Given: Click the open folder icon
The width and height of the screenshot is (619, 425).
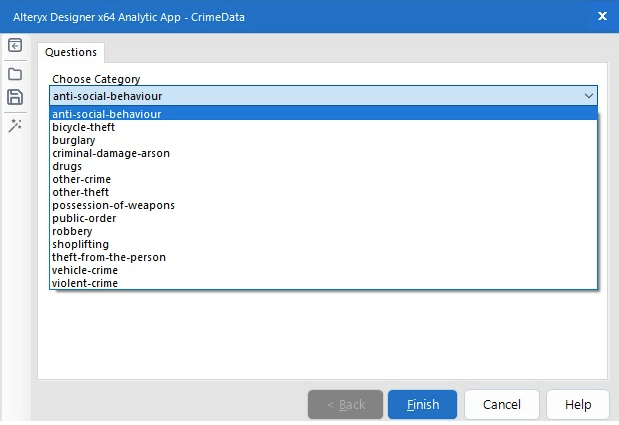Looking at the screenshot, I should pos(15,73).
